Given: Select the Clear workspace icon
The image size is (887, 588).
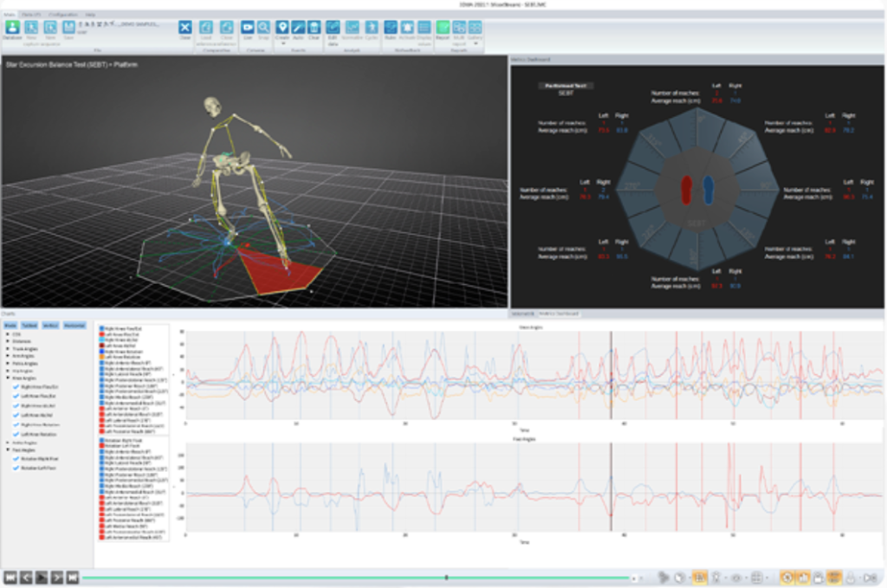Looking at the screenshot, I should pos(184,29).
